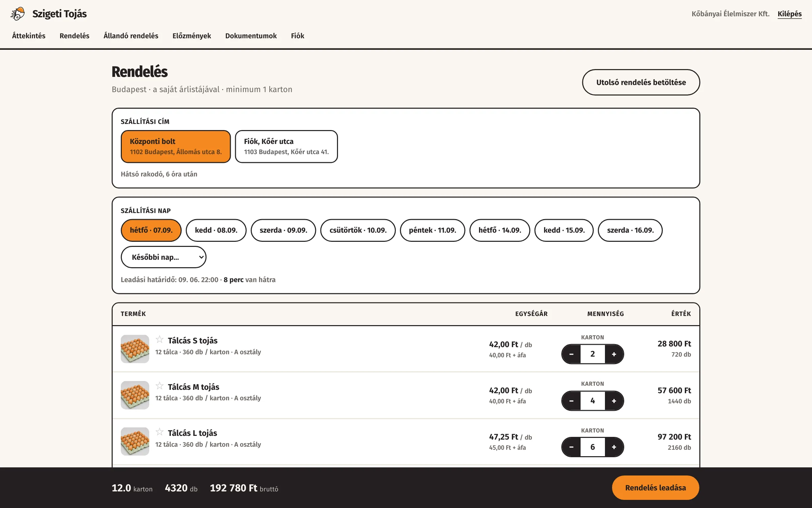Pick kedd 15.09. for delivery
Image resolution: width=812 pixels, height=508 pixels.
564,230
